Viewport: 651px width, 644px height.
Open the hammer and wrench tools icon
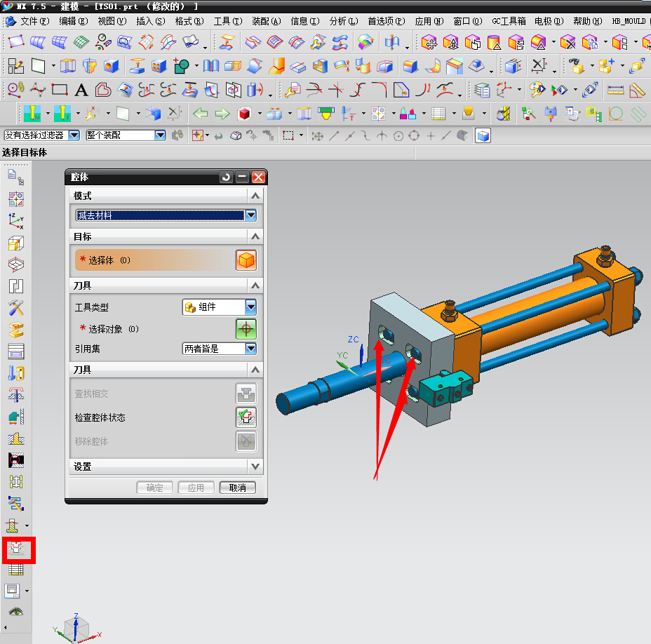pos(16,308)
